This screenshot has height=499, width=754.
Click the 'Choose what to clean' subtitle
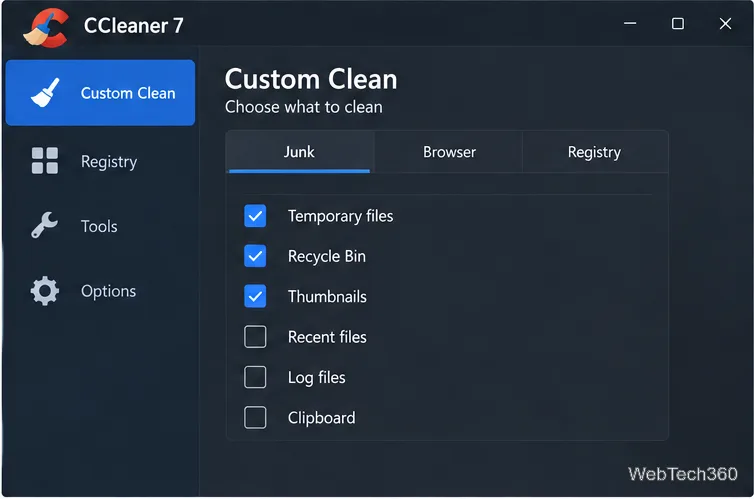304,107
